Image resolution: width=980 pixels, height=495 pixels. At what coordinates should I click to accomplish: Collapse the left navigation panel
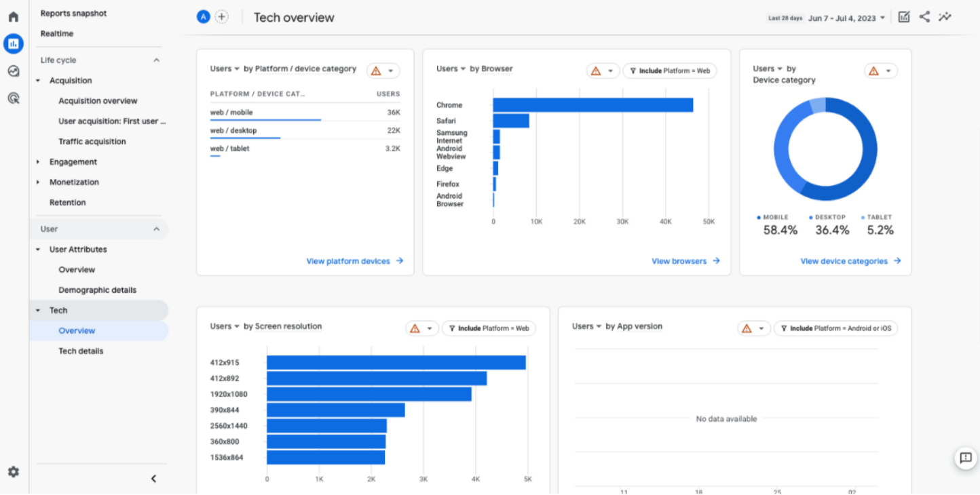(x=153, y=479)
